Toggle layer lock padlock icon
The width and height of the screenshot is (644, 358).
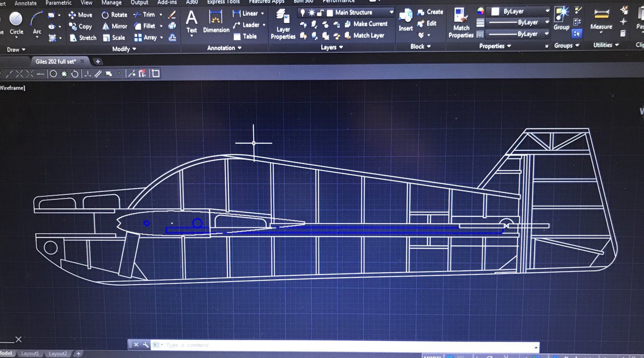pos(320,13)
